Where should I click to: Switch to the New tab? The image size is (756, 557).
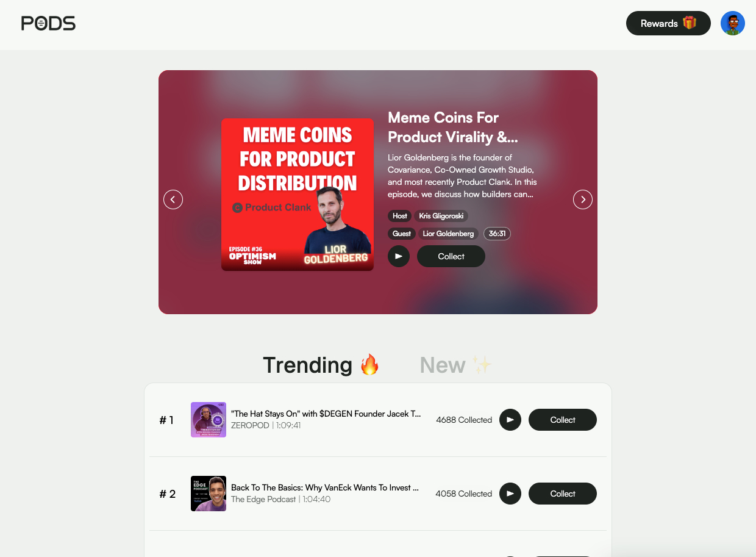(x=456, y=365)
